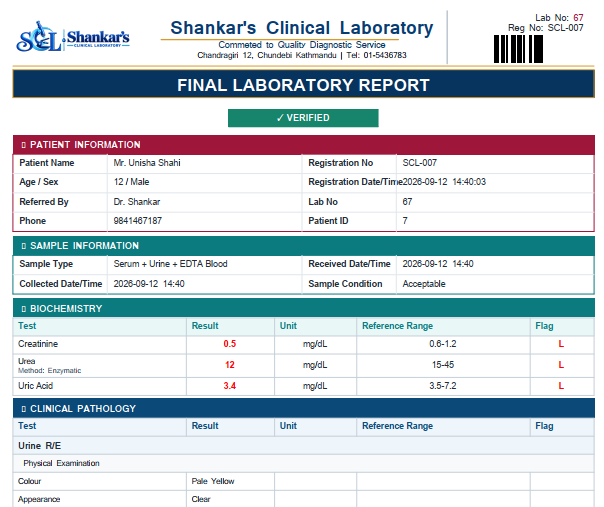Click the BIOCHEMISTRY section header
This screenshot has height=507, width=604.
(303, 309)
